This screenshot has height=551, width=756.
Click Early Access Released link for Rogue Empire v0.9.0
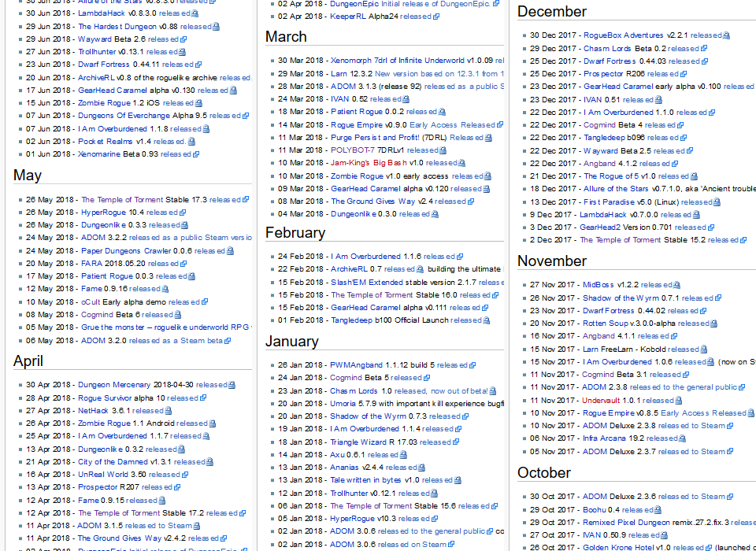click(x=452, y=125)
